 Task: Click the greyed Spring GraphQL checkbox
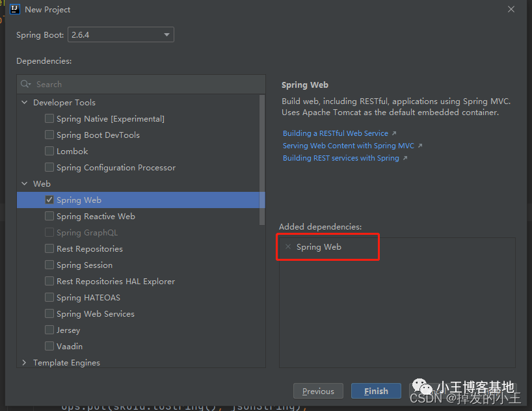[49, 232]
